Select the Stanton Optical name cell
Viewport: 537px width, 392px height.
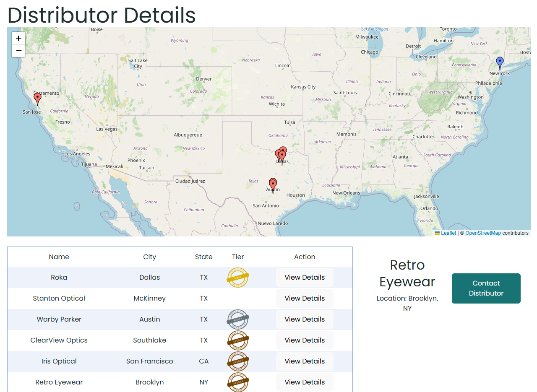pyautogui.click(x=59, y=299)
